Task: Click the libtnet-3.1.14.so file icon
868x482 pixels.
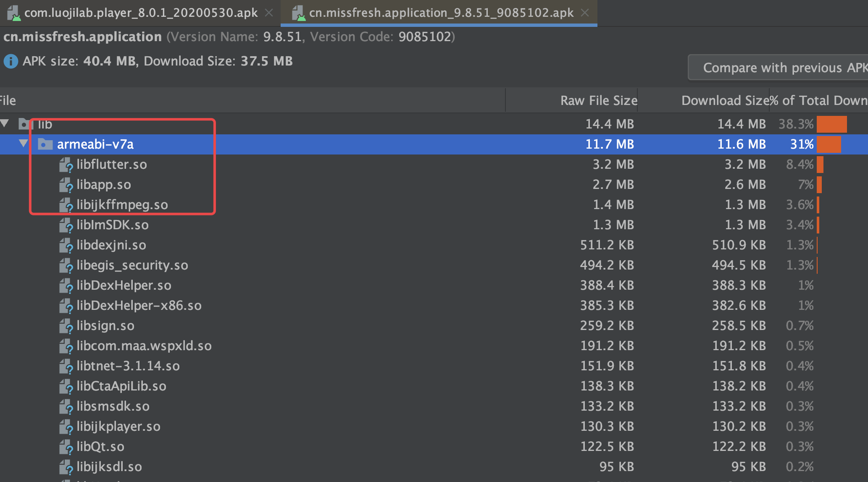Action: [66, 366]
